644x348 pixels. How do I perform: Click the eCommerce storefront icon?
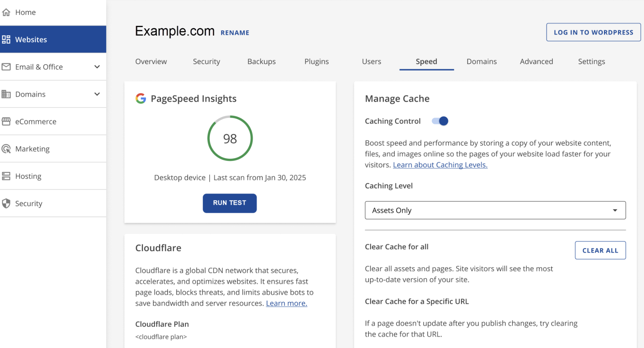click(x=6, y=122)
